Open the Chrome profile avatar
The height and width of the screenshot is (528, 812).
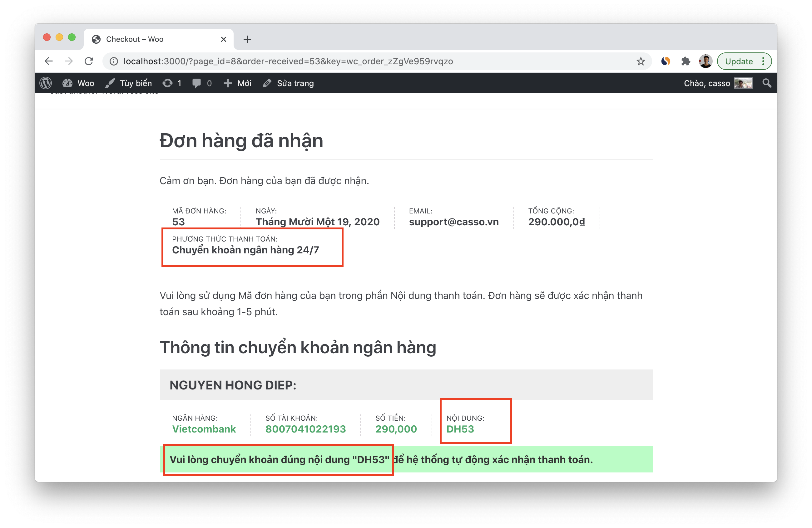click(x=705, y=61)
